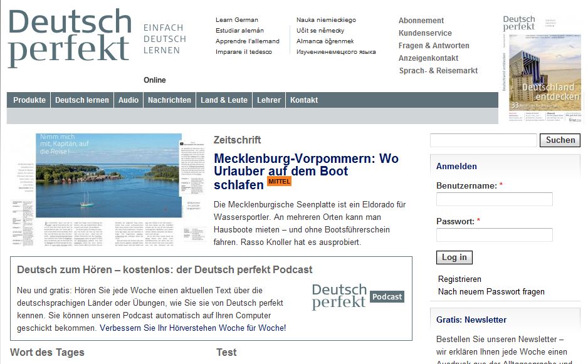Focus the search text field

(483, 140)
